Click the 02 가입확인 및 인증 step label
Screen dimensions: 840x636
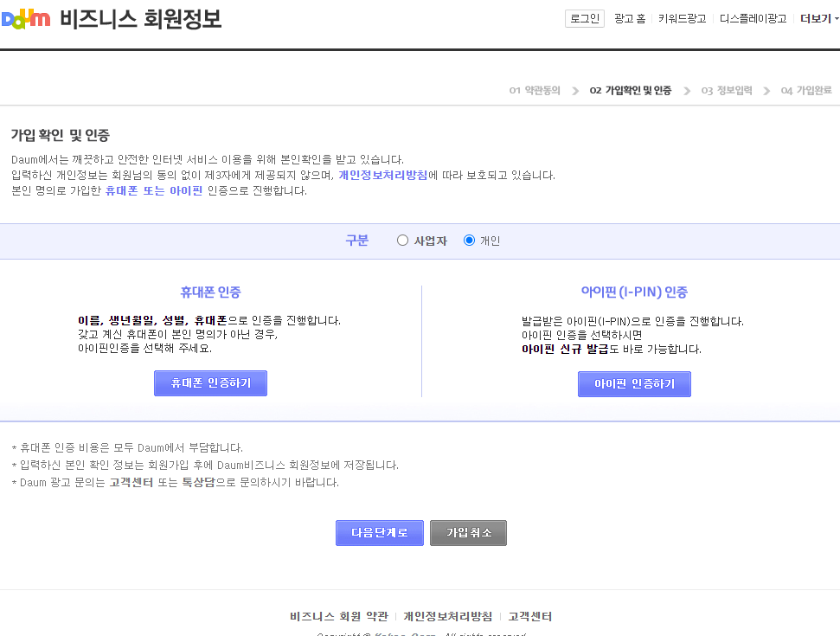coord(631,91)
